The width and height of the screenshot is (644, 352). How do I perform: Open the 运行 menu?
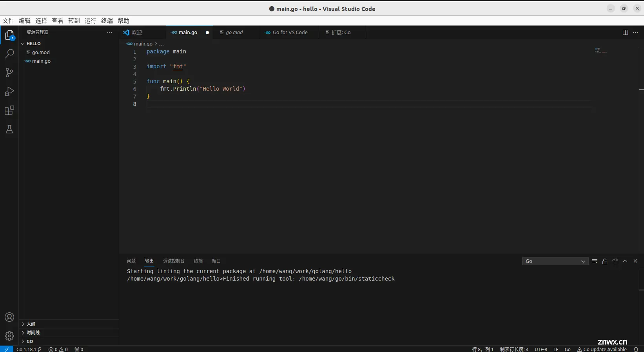click(x=91, y=21)
